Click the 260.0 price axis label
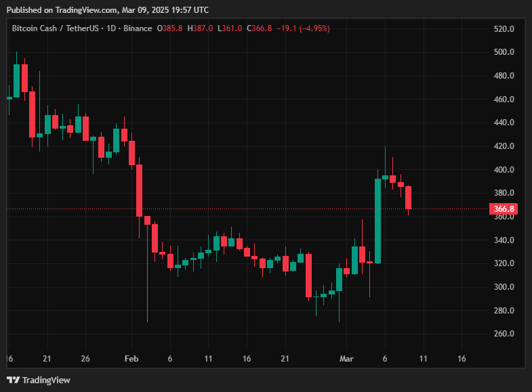 click(504, 334)
